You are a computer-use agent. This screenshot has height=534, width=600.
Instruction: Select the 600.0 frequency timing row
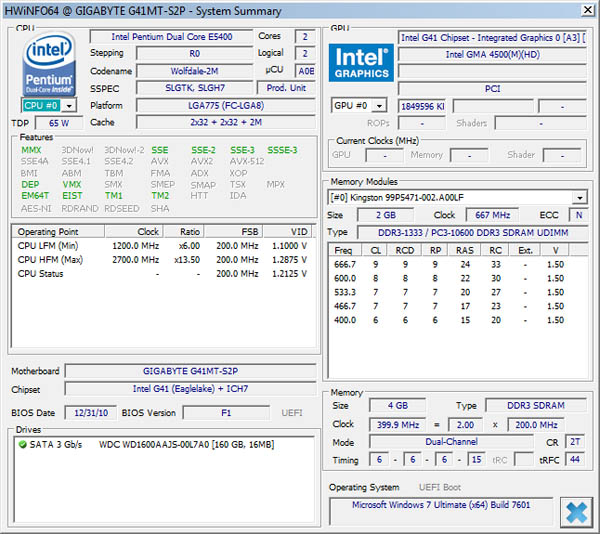coord(457,278)
